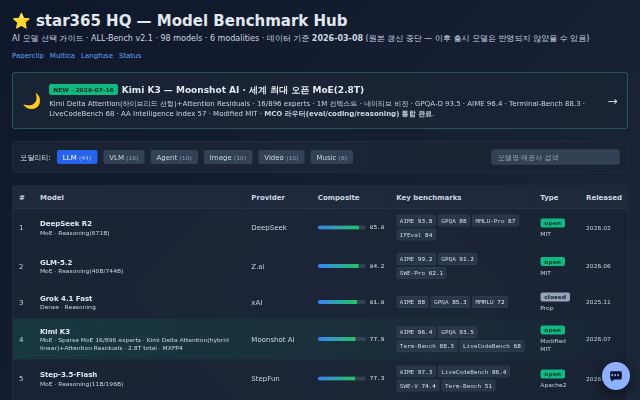This screenshot has height=400, width=640.
Task: Switch to the VLM modality filter
Action: coord(124,157)
